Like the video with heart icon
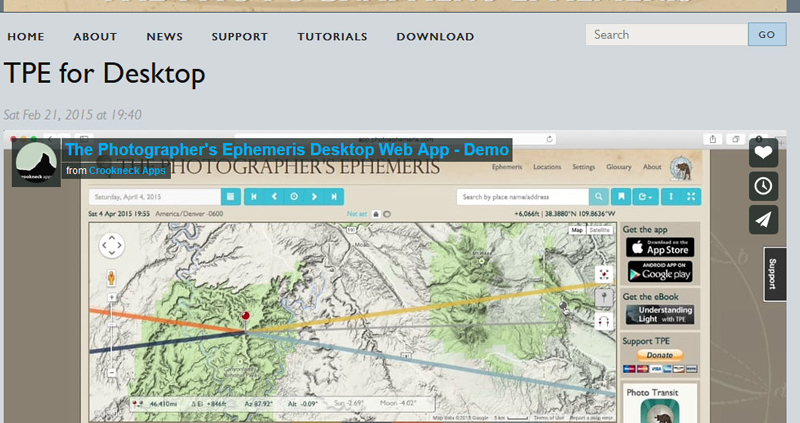Image resolution: width=800 pixels, height=423 pixels. [x=763, y=153]
